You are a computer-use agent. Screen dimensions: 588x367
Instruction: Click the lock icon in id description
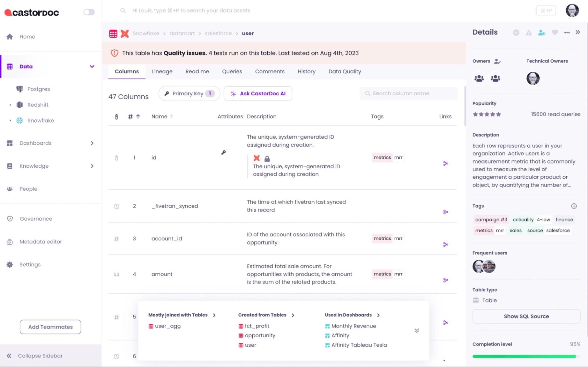pos(267,159)
